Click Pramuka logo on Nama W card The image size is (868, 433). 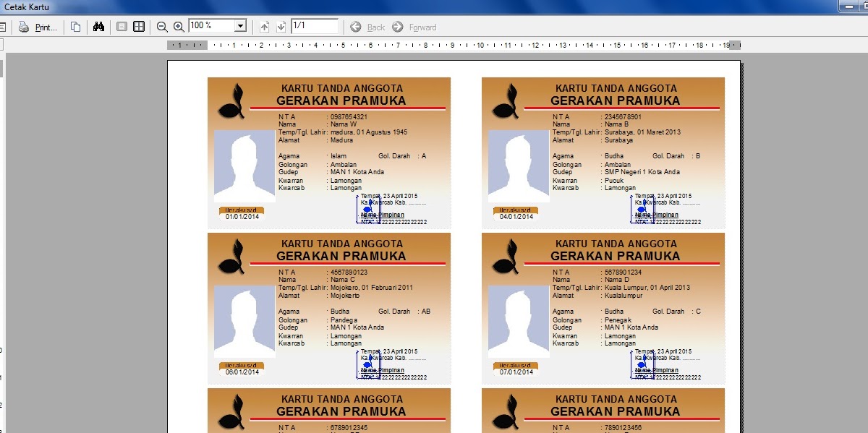(232, 101)
